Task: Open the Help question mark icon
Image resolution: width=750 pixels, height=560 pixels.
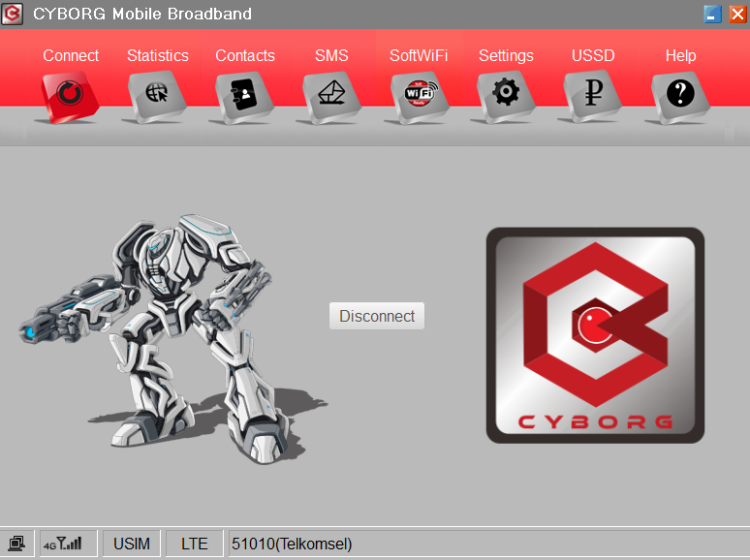Action: (680, 97)
